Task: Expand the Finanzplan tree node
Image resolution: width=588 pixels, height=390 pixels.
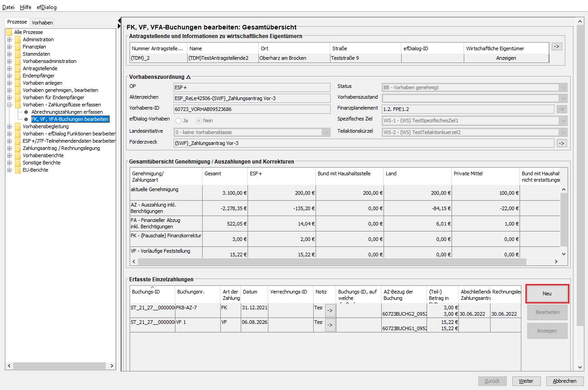Action: click(x=9, y=47)
